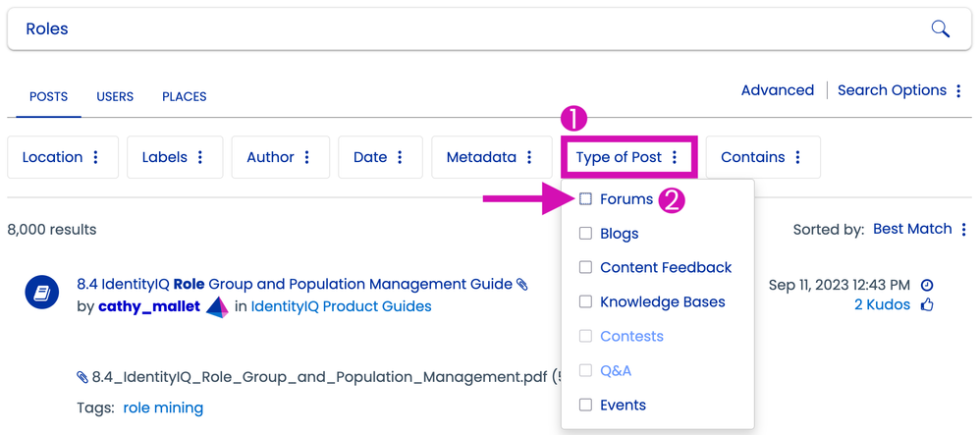Screen dimensions: 980x435
Task: Click the guide book avatar icon
Action: pos(42,292)
